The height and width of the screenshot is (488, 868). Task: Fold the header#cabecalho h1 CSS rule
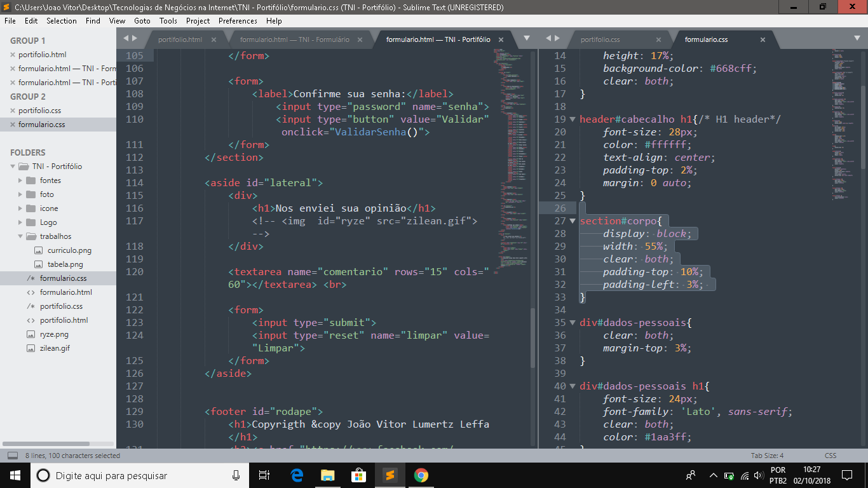(573, 119)
